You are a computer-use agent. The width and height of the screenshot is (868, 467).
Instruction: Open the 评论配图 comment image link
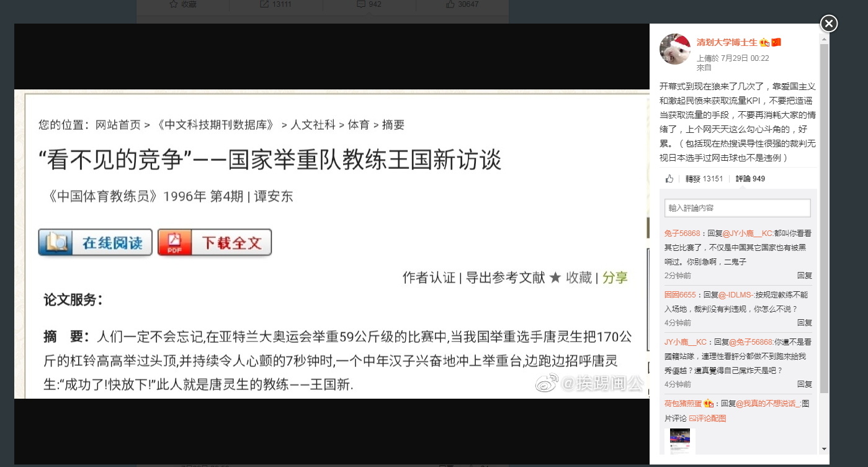click(707, 419)
